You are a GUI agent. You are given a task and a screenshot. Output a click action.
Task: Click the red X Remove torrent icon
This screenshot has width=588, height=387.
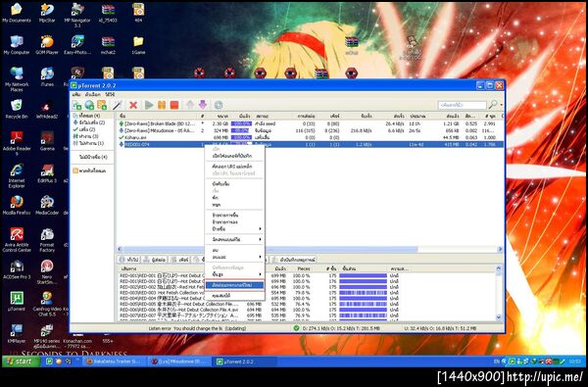[x=132, y=105]
